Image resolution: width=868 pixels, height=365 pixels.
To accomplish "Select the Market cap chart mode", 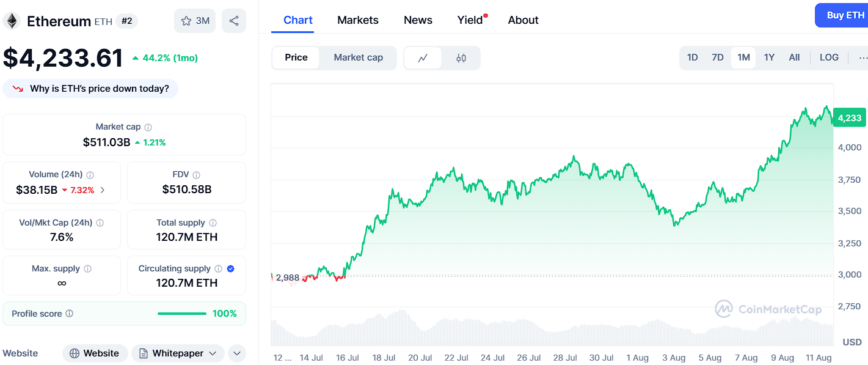I will [x=359, y=57].
